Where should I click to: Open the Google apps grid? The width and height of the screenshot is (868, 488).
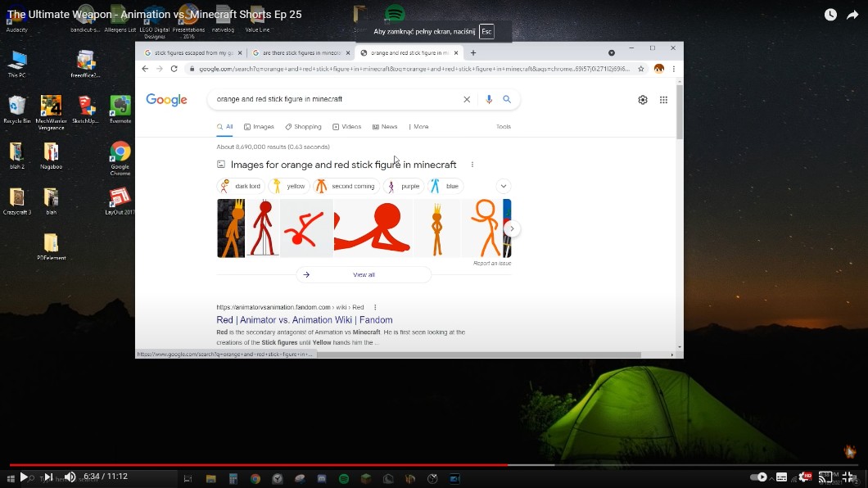[663, 100]
